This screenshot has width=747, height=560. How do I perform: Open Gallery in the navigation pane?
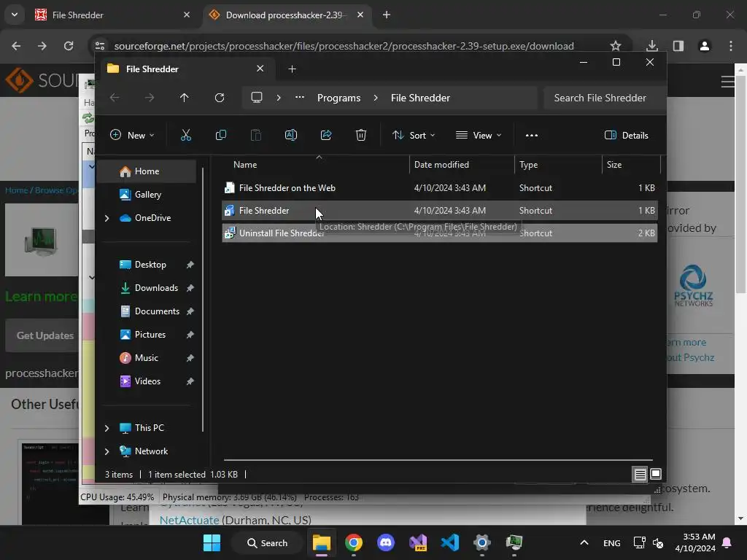coord(147,195)
